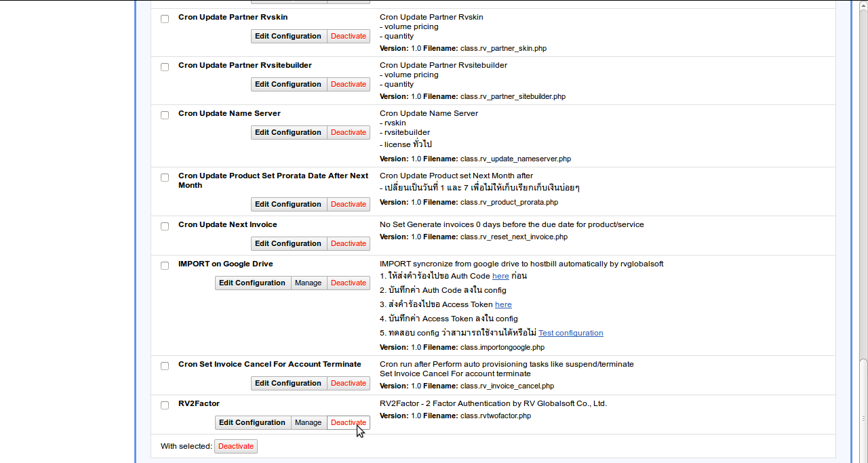Click 'With selected:' label

186,447
